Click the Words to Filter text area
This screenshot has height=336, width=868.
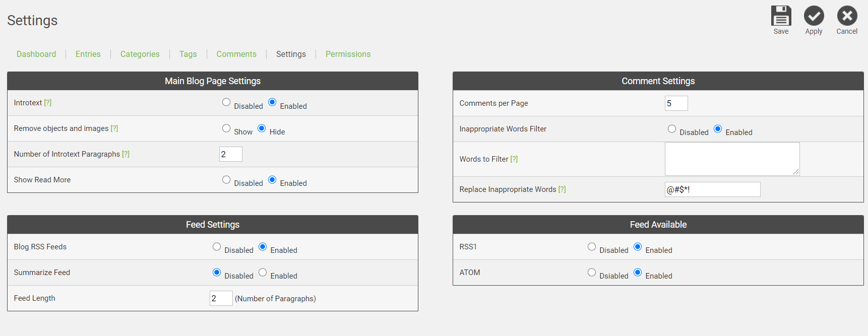(x=732, y=159)
